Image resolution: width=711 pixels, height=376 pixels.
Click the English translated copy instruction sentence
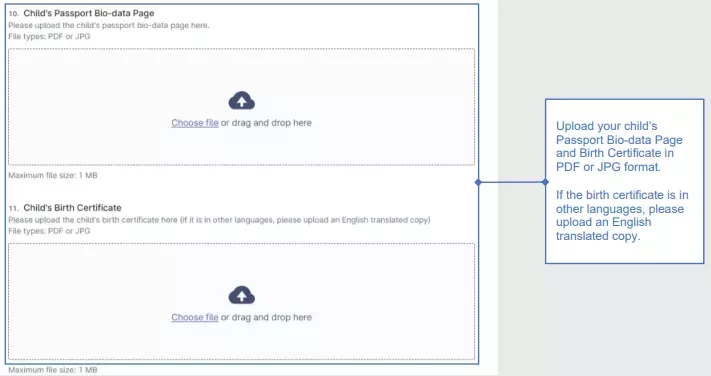coord(219,220)
